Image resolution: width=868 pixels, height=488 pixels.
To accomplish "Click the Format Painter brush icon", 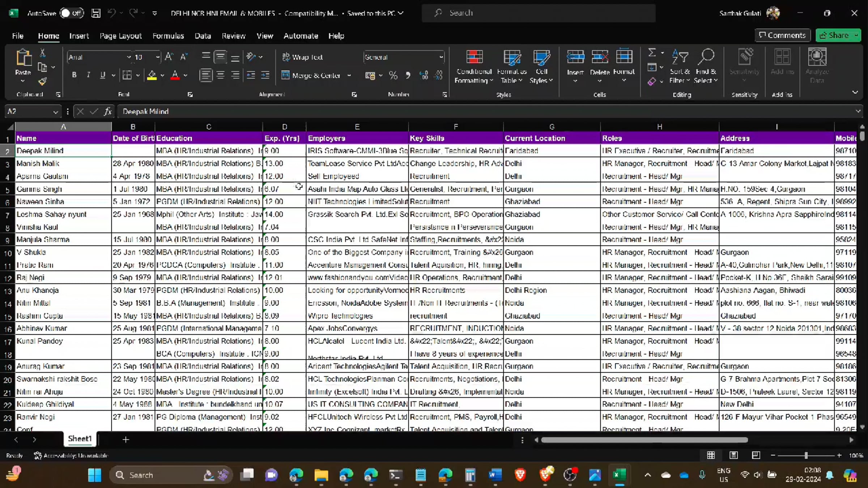I will [x=42, y=82].
